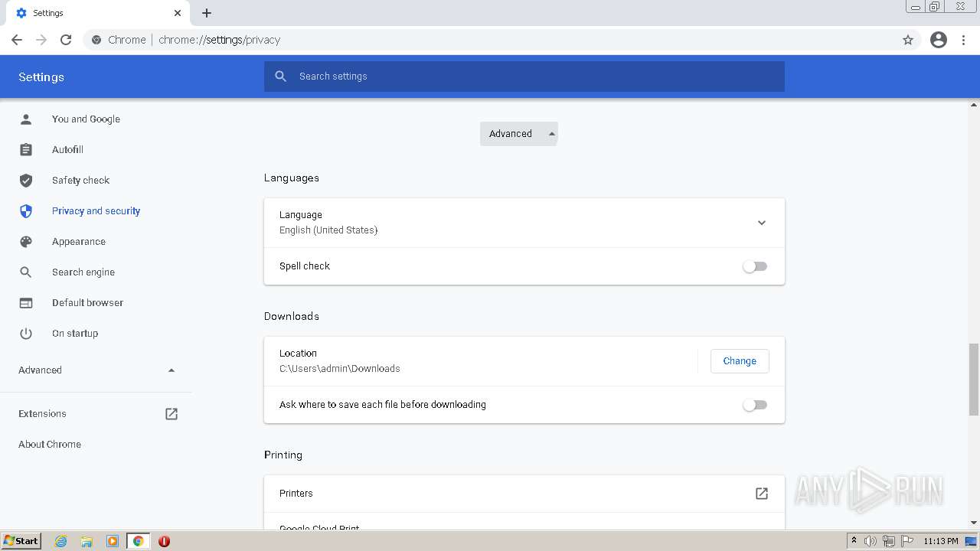Go back with the browser back arrow
Screen dimensions: 980x551
(x=17, y=40)
